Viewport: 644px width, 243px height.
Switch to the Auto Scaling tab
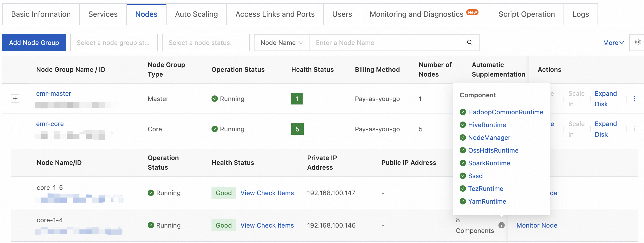point(196,14)
